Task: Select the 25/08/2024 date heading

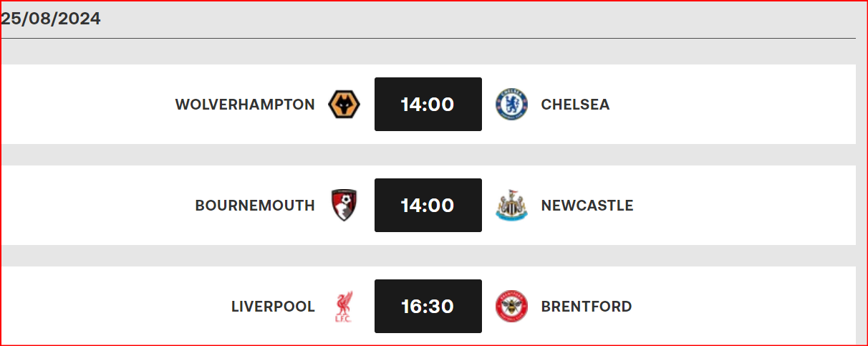Action: pos(51,19)
